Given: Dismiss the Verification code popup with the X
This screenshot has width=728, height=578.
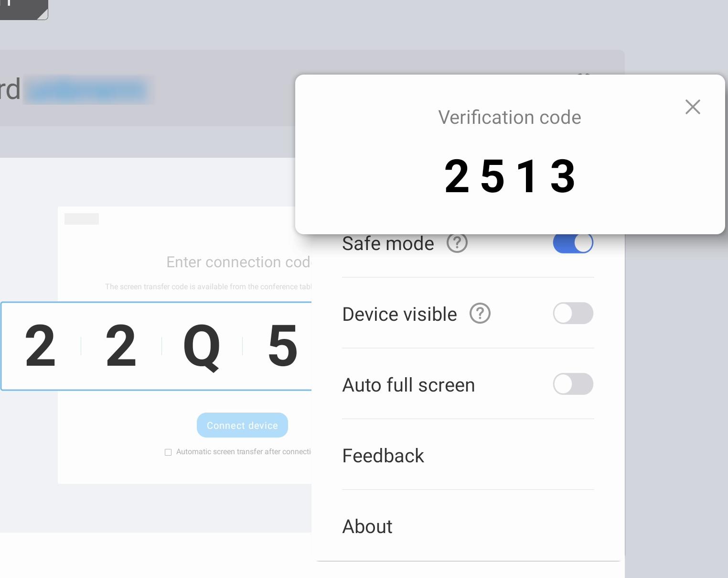Looking at the screenshot, I should coord(693,107).
